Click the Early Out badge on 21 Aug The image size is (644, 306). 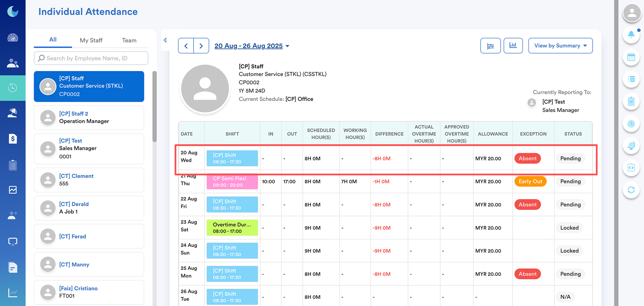coord(530,181)
